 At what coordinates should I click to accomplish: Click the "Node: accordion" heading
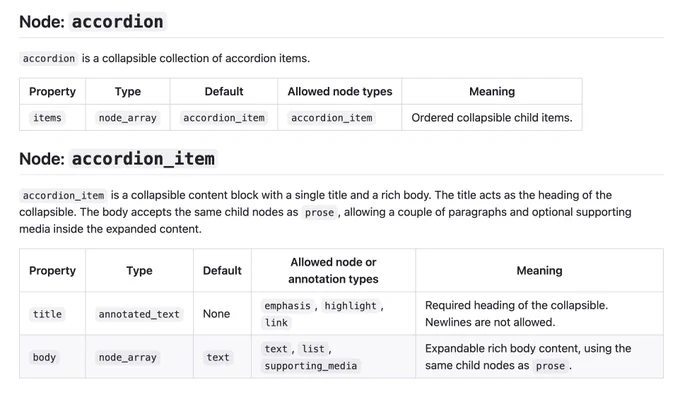tap(92, 21)
